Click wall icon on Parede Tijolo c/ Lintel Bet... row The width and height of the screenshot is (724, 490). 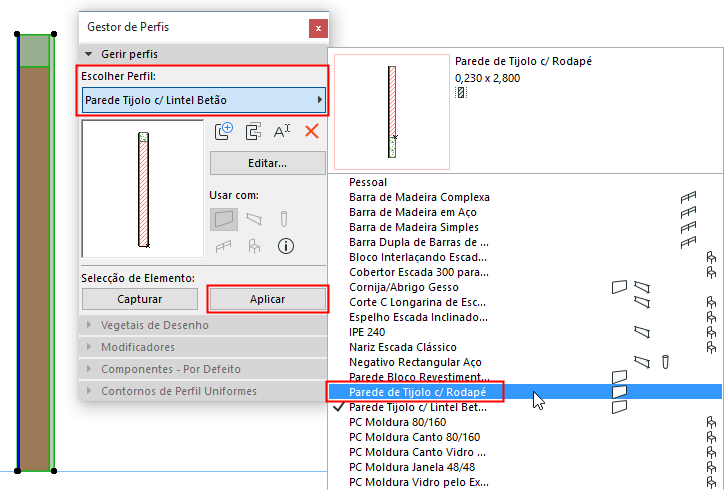(x=619, y=407)
